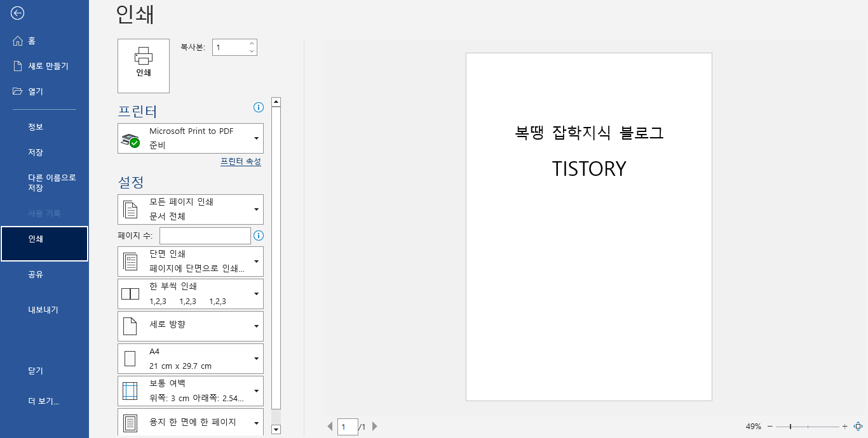The image size is (868, 438).
Task: Open the A4 paper size dropdown
Action: pos(191,359)
